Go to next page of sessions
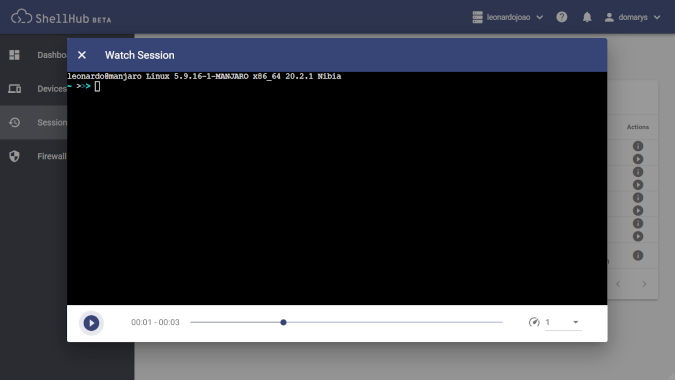 [644, 284]
